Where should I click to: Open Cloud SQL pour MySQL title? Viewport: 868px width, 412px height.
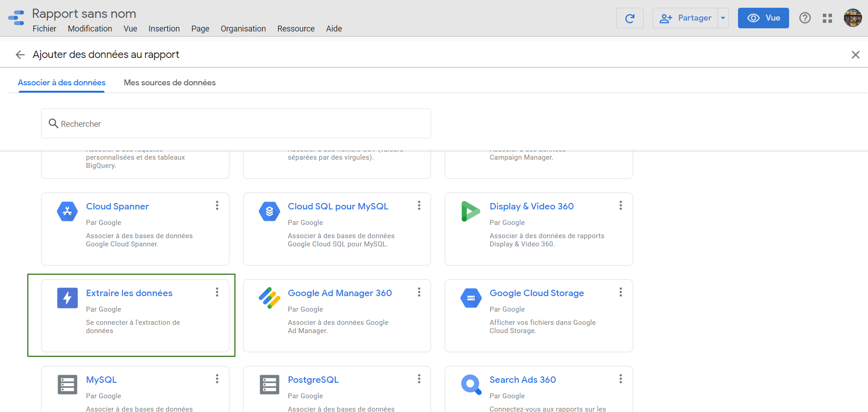click(338, 206)
